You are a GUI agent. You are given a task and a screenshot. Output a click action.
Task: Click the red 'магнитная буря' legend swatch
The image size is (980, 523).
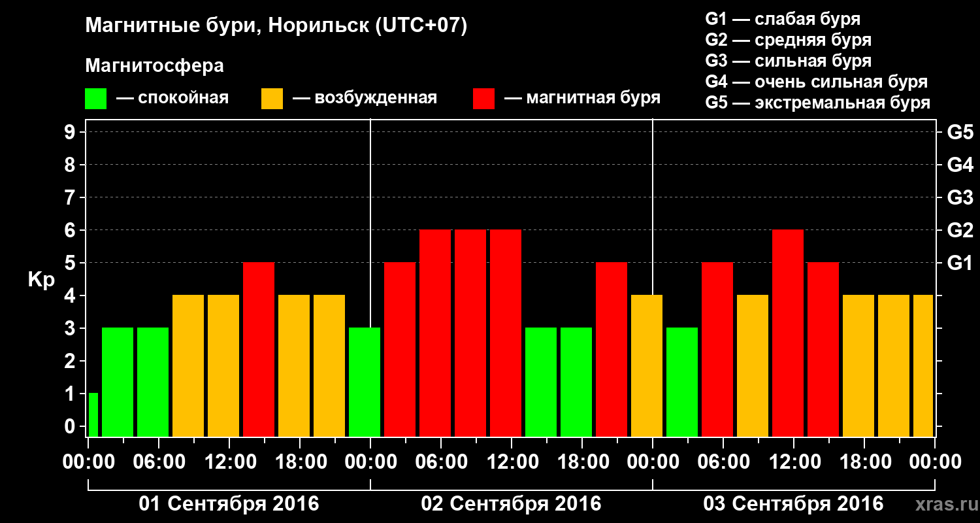pos(484,99)
